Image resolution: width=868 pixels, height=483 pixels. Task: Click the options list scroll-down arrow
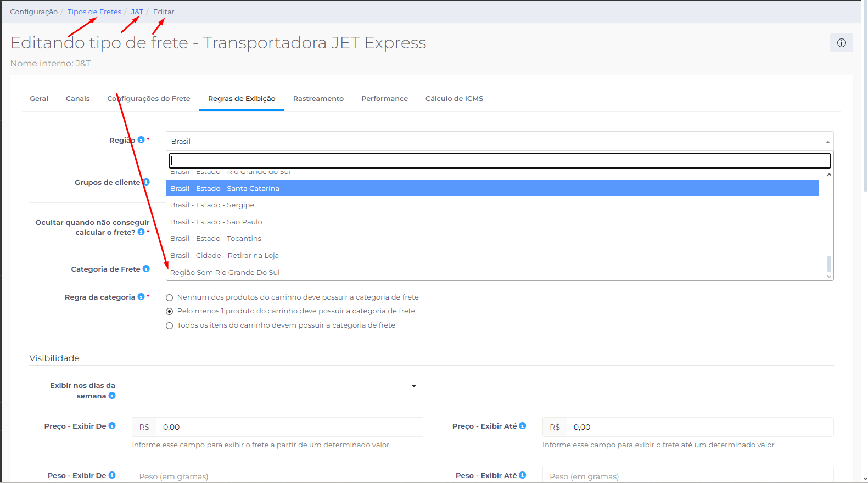tap(829, 277)
